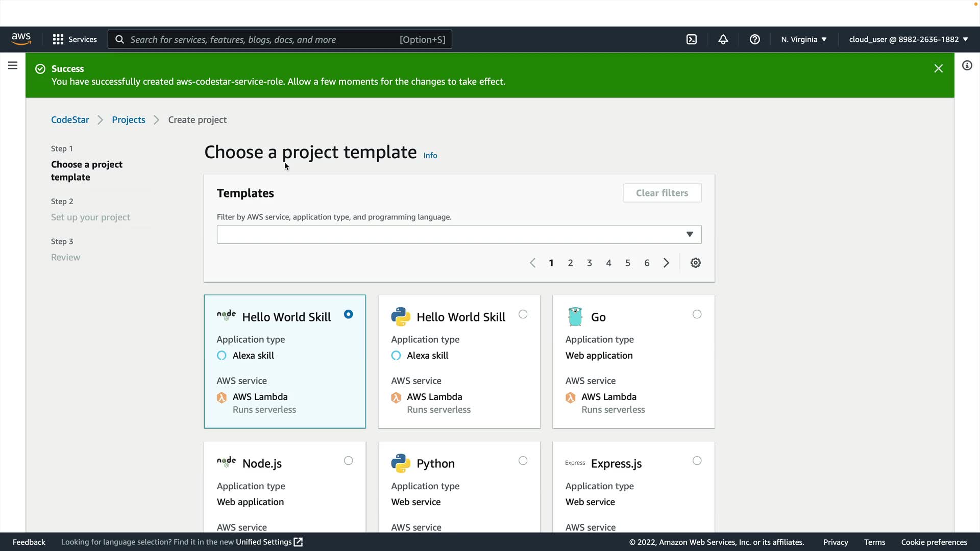Screen dimensions: 980x551
Task: Go to next templates page arrow
Action: coord(667,263)
